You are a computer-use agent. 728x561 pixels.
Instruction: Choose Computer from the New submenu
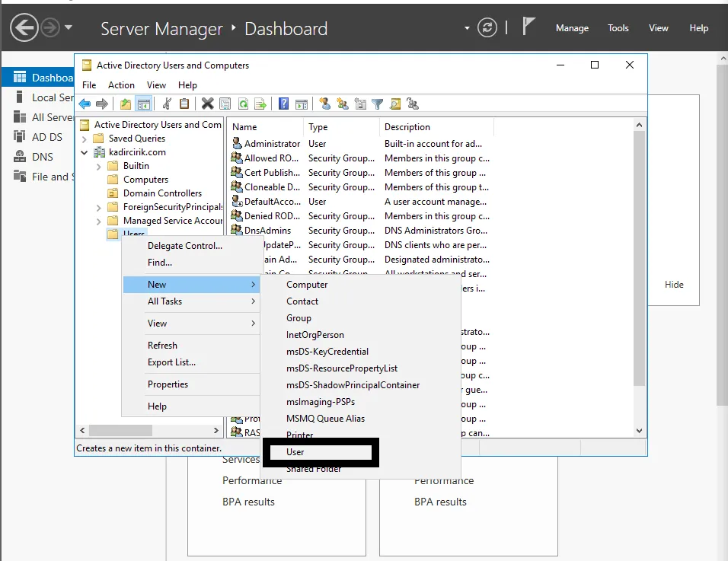[360, 285]
